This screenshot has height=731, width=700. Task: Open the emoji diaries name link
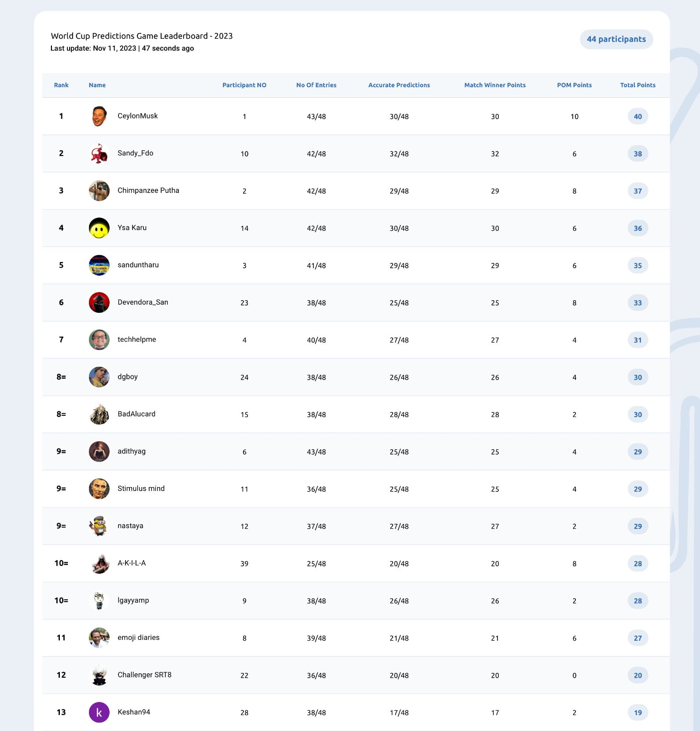[138, 638]
